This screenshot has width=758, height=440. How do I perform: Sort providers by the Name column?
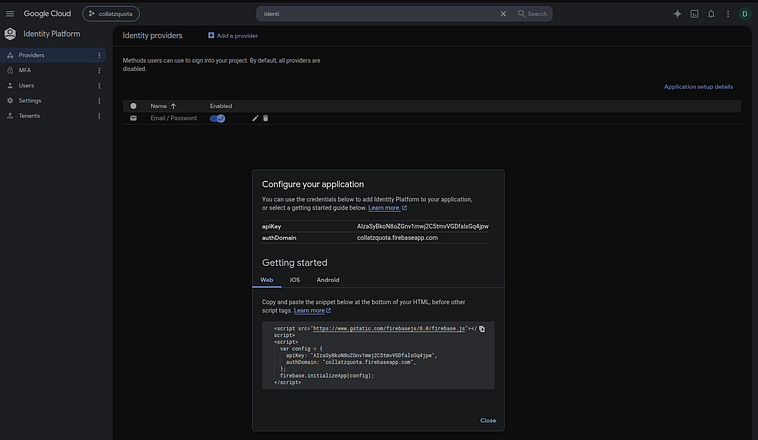163,106
